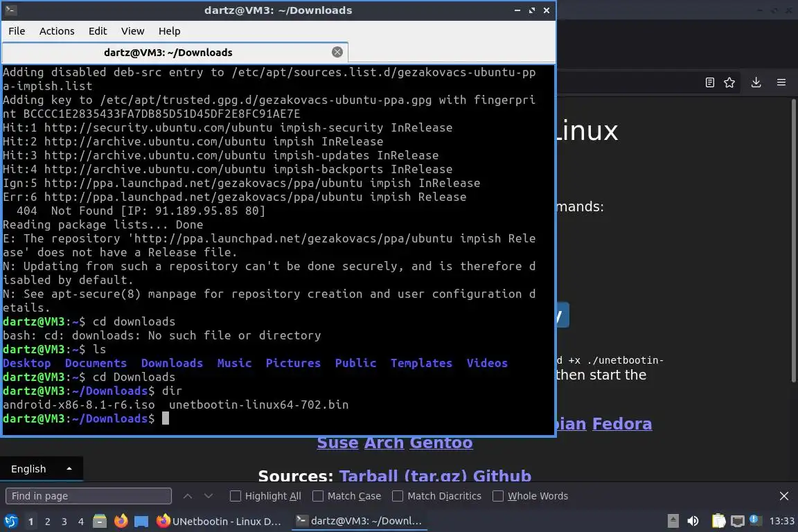Click the Arch link

pos(384,443)
